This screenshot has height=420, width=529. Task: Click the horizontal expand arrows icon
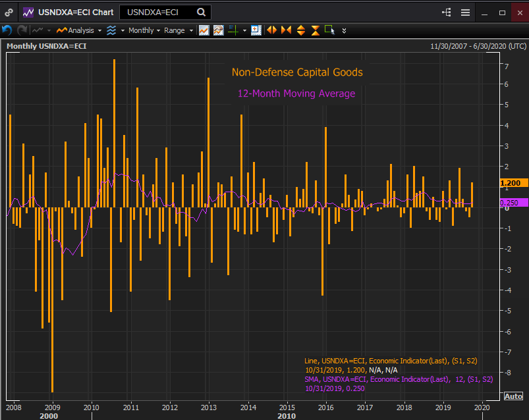click(271, 30)
